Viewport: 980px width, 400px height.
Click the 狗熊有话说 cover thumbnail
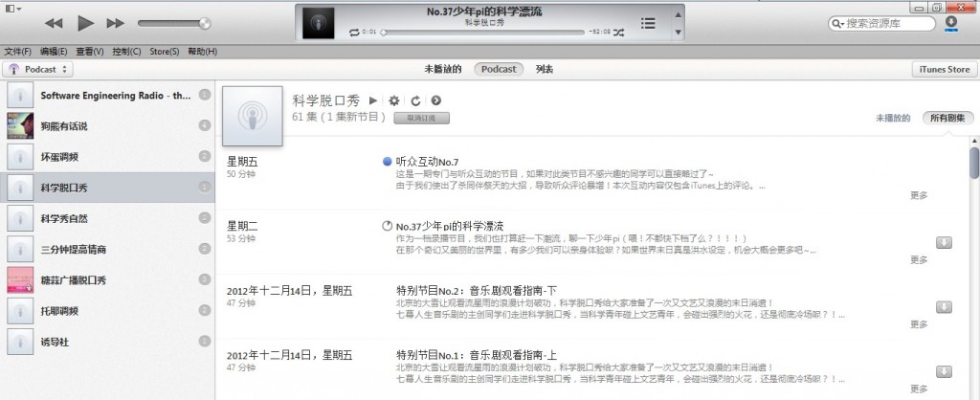20,125
